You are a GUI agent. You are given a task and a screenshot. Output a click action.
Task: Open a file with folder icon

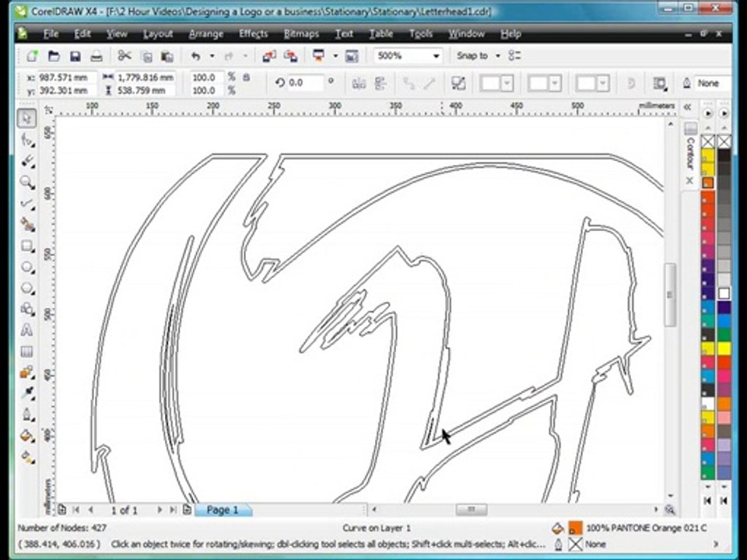tap(54, 56)
